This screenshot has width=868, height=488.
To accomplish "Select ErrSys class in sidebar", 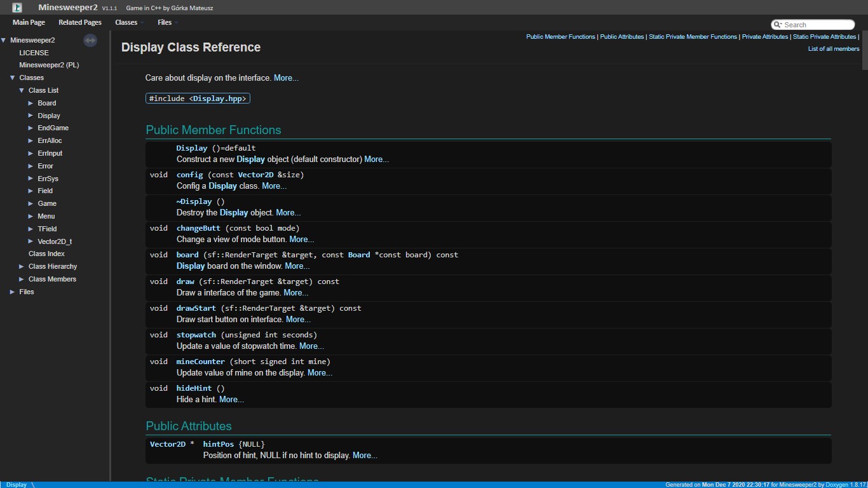I will 48,179.
